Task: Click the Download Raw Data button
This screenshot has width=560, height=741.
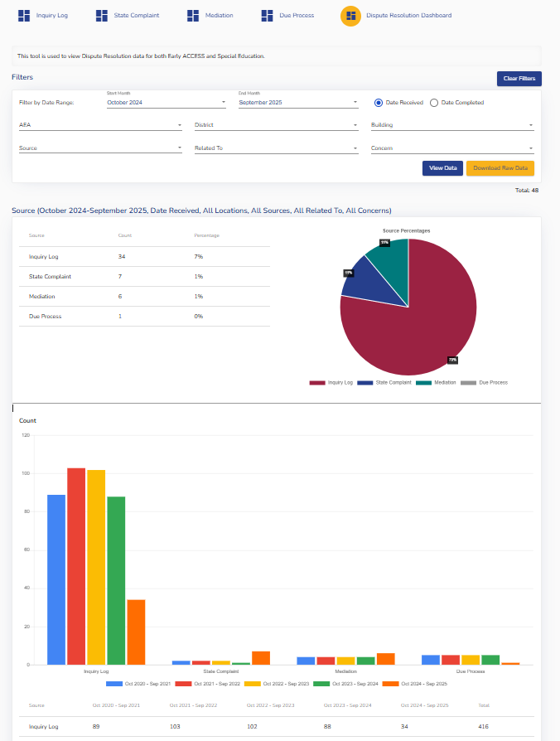Action: [500, 168]
